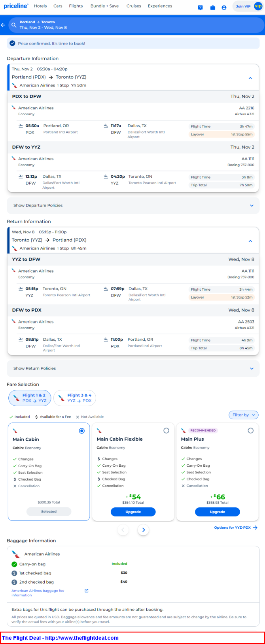Viewport: 265px width, 644px height.
Task: Click flight number AA 2216
Action: coord(246,108)
